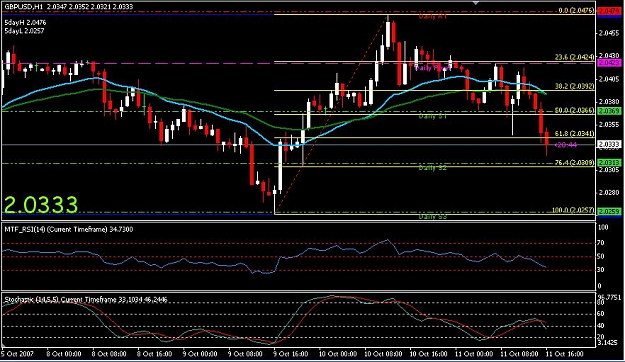Click the magenta <20:44 candle timer text
The image size is (625, 362).
point(566,145)
